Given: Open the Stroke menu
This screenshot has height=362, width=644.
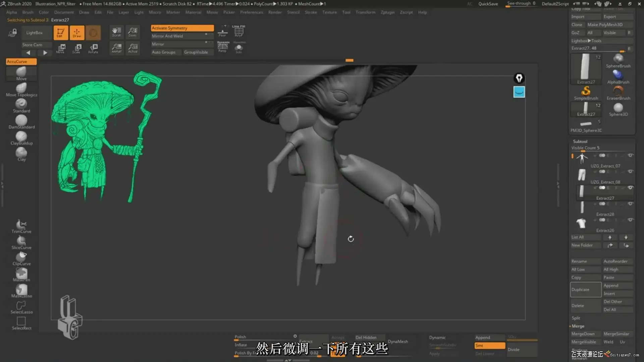Looking at the screenshot, I should (311, 12).
